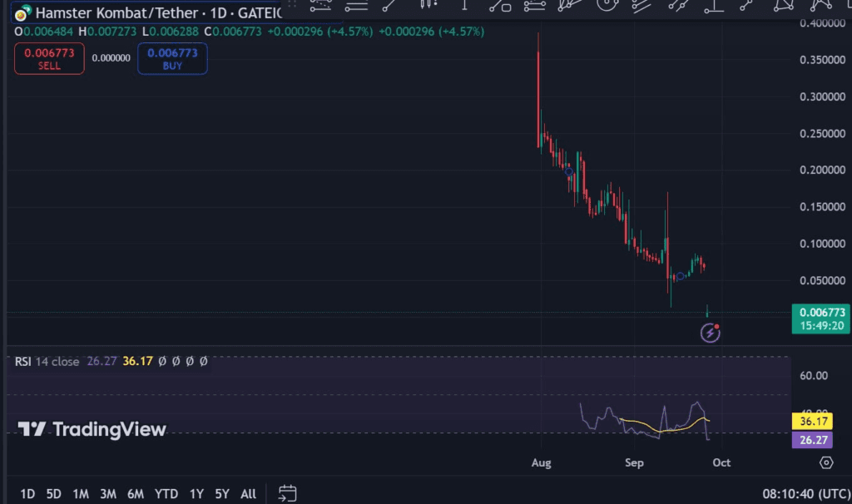Image resolution: width=852 pixels, height=504 pixels.
Task: Click the open value O0.006484
Action: click(43, 32)
